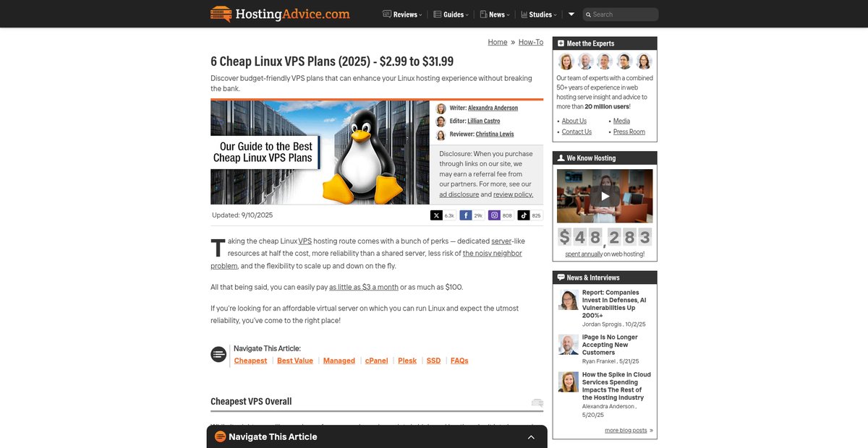Click the Instagram share icon
Image resolution: width=868 pixels, height=448 pixels.
click(494, 215)
